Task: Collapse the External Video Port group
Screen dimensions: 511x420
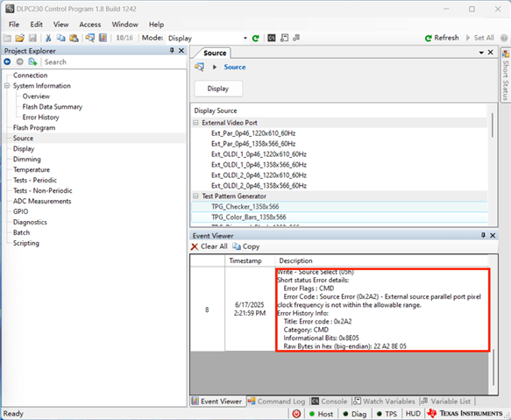Action: pos(195,123)
